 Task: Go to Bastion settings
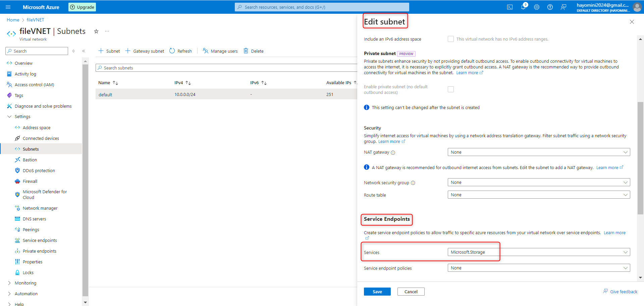30,160
